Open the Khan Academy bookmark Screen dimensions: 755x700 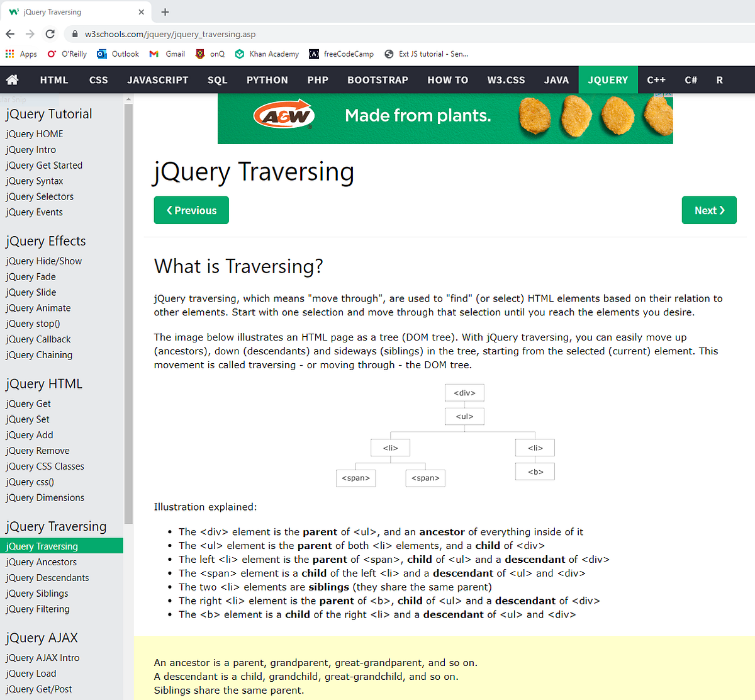point(267,54)
